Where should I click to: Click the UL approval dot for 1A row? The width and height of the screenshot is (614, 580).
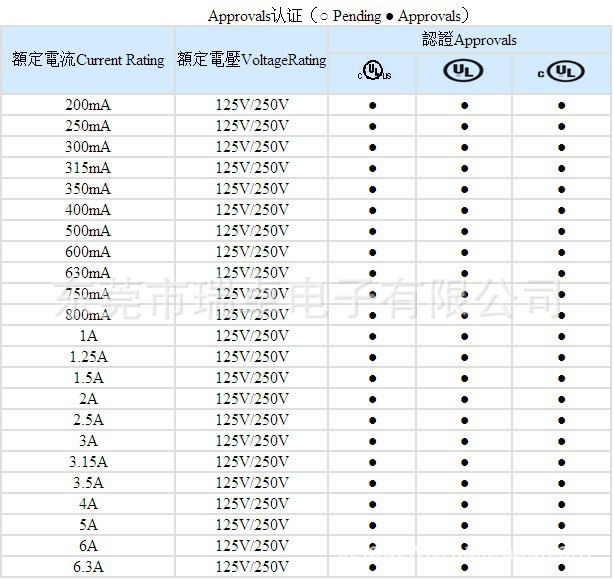click(x=464, y=336)
